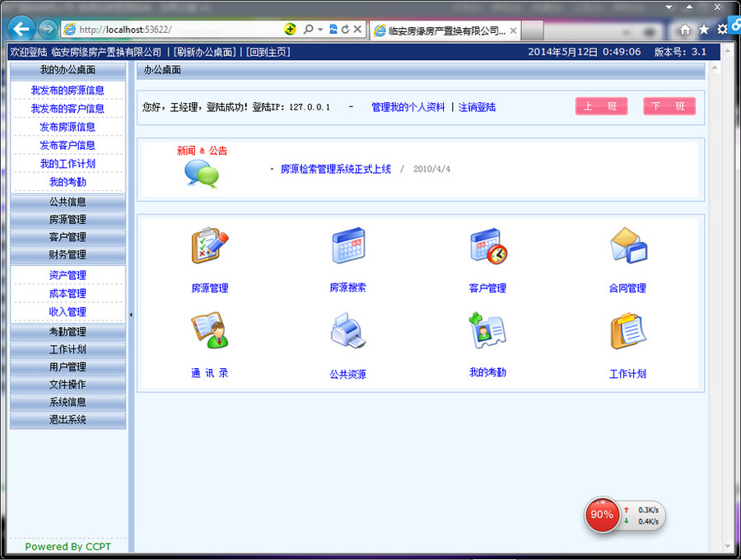The height and width of the screenshot is (560, 741).
Task: Open the 通讯录 address book icon
Action: [210, 330]
